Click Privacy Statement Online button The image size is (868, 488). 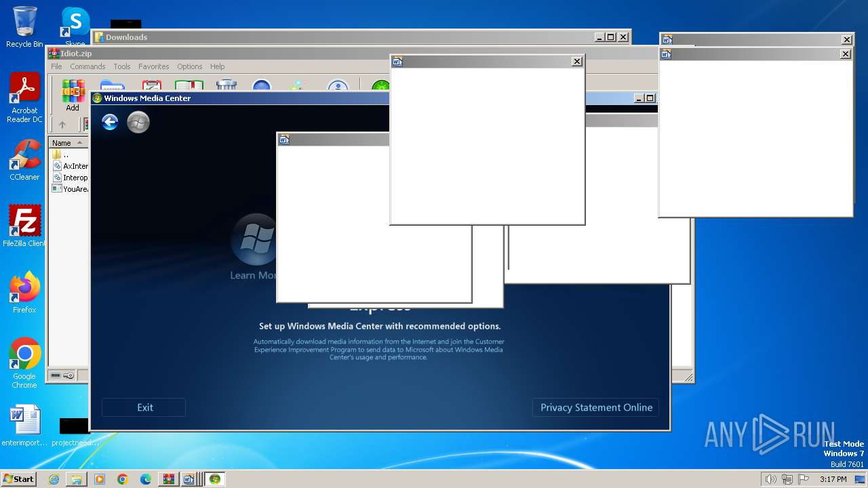[596, 407]
